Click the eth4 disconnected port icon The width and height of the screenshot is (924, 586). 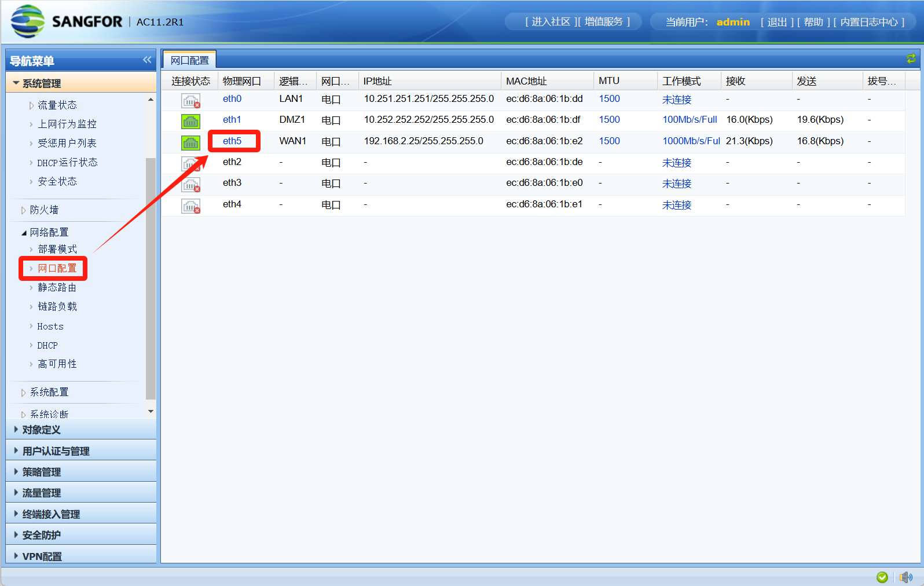(x=190, y=206)
